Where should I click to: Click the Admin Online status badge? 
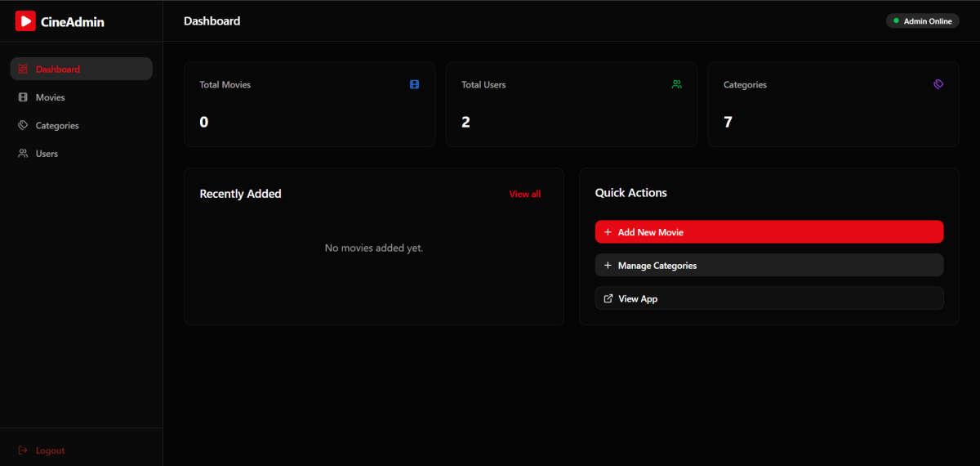(x=922, y=21)
